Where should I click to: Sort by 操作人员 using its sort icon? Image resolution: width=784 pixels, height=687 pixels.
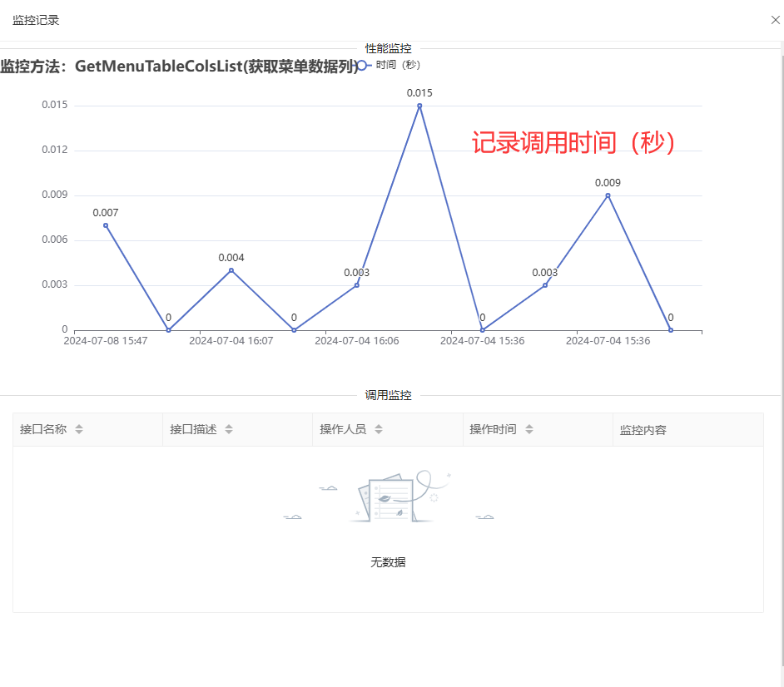coord(379,430)
